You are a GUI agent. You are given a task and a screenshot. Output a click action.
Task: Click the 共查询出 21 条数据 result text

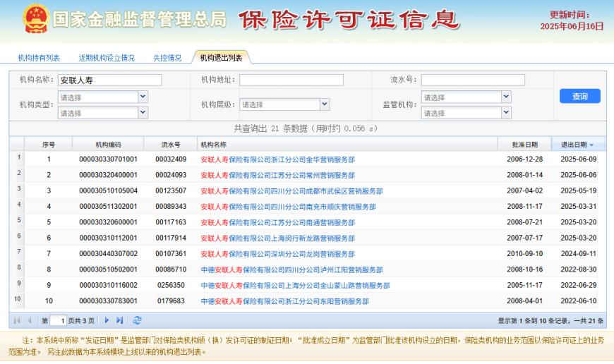pyautogui.click(x=306, y=128)
